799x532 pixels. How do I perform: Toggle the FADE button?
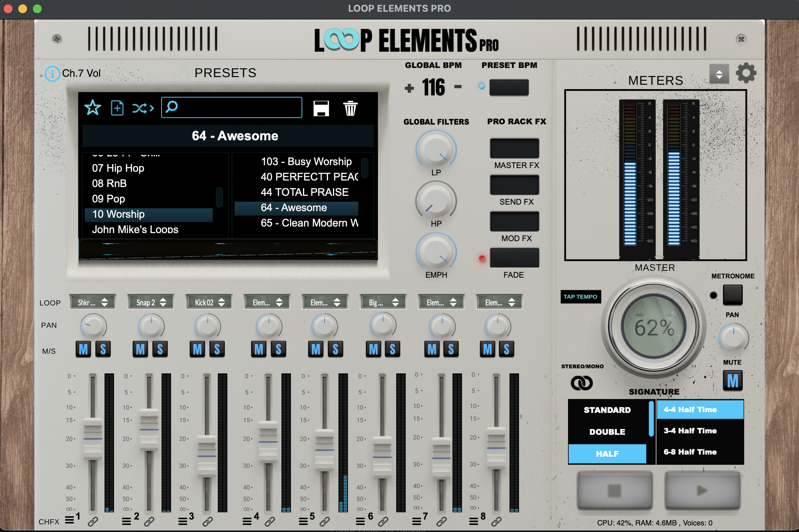tap(515, 258)
